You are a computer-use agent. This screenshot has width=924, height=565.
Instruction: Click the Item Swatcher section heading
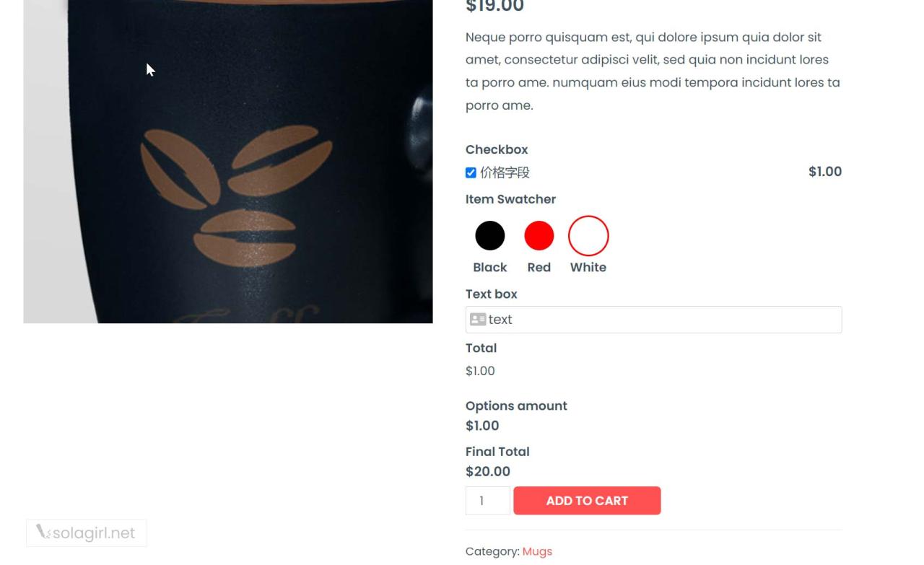click(510, 199)
